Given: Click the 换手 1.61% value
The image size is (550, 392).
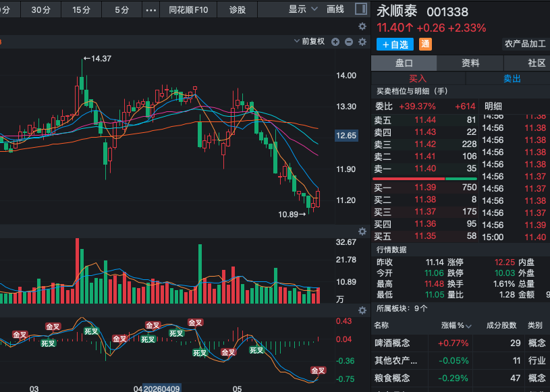Looking at the screenshot, I should [x=504, y=284].
